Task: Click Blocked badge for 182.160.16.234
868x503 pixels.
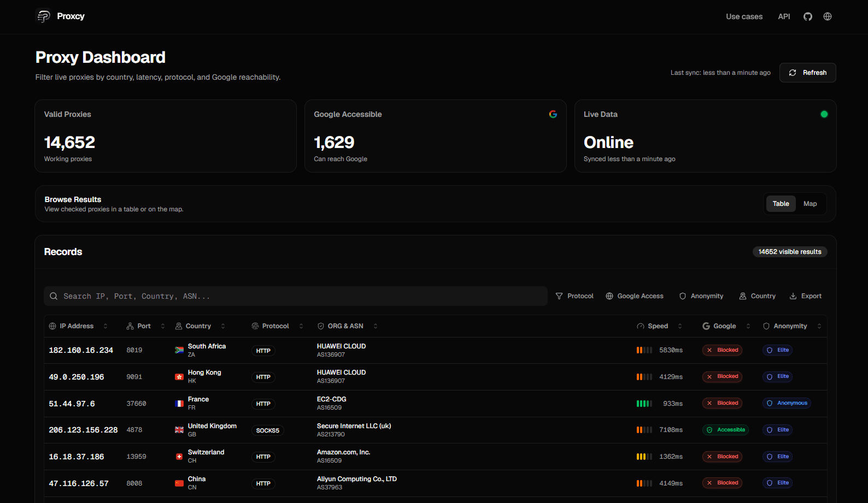Action: [722, 350]
